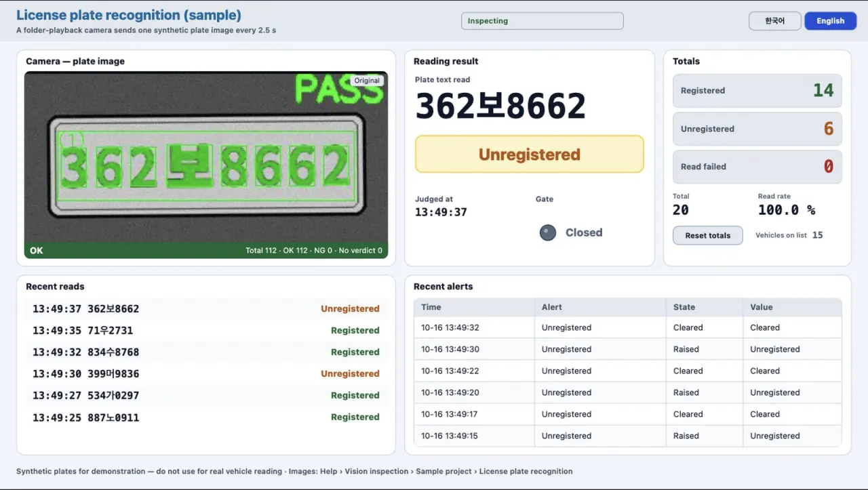Select recent read 13:49:25 887노0911

(x=206, y=417)
